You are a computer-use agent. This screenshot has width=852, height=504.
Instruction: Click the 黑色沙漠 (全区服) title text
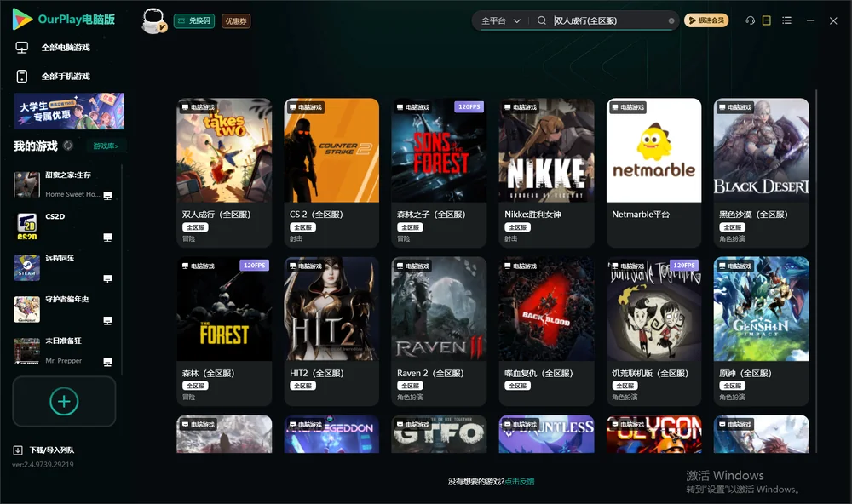click(753, 215)
